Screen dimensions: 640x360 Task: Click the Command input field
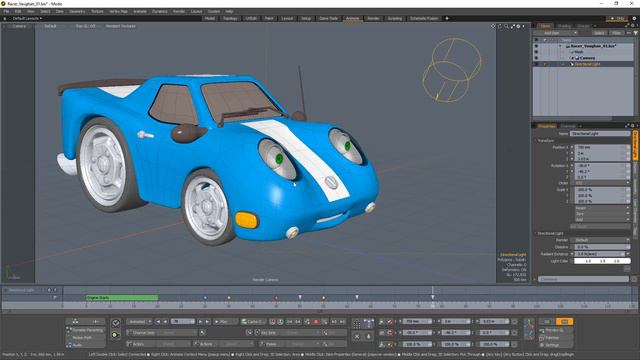[583, 279]
